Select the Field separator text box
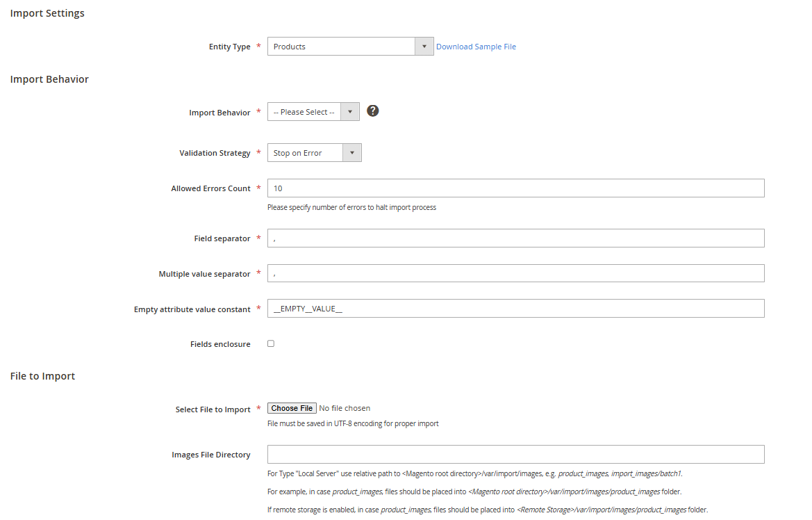The width and height of the screenshot is (812, 520). pos(515,238)
